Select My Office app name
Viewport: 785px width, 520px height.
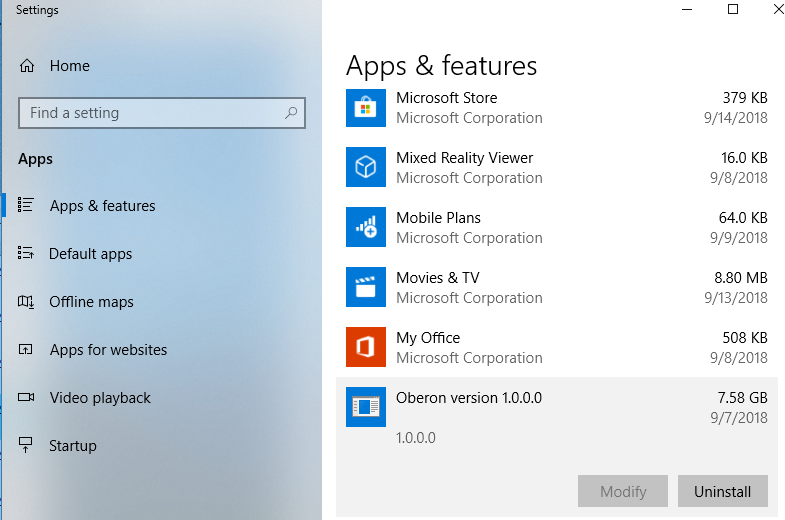click(x=428, y=338)
